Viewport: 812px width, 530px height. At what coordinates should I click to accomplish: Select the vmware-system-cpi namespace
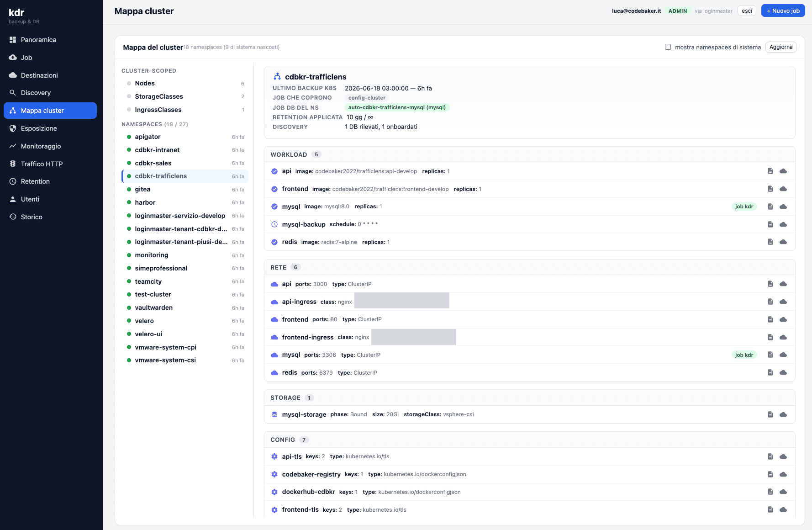click(x=185, y=347)
